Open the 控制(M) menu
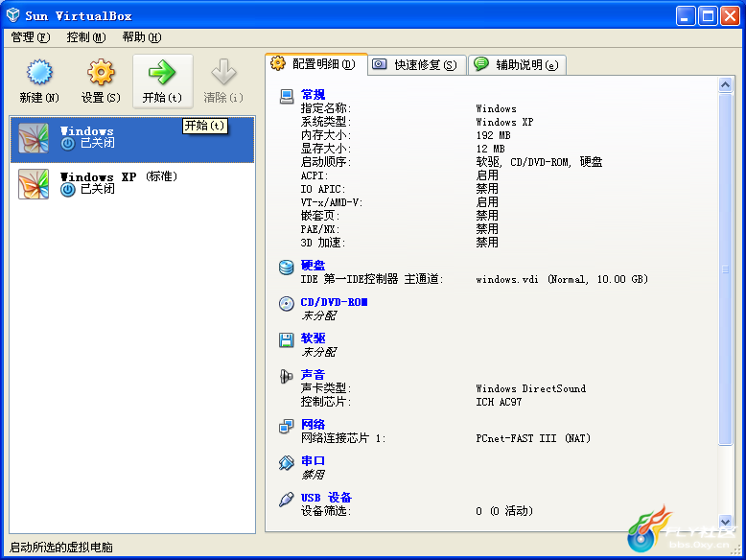The width and height of the screenshot is (746, 560). coord(86,37)
